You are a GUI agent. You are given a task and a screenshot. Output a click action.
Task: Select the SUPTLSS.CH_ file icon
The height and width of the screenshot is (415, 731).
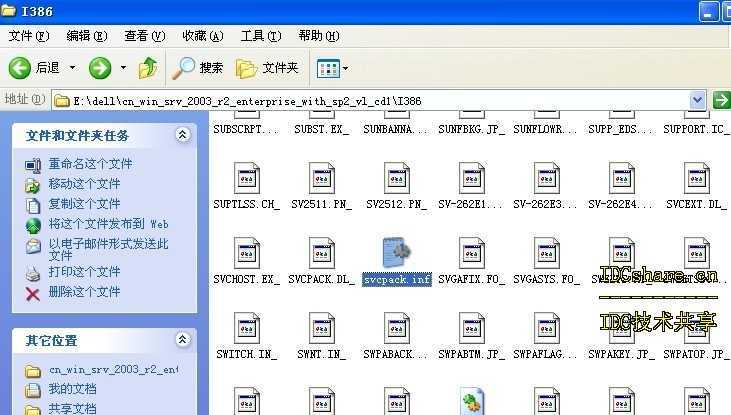(x=247, y=178)
